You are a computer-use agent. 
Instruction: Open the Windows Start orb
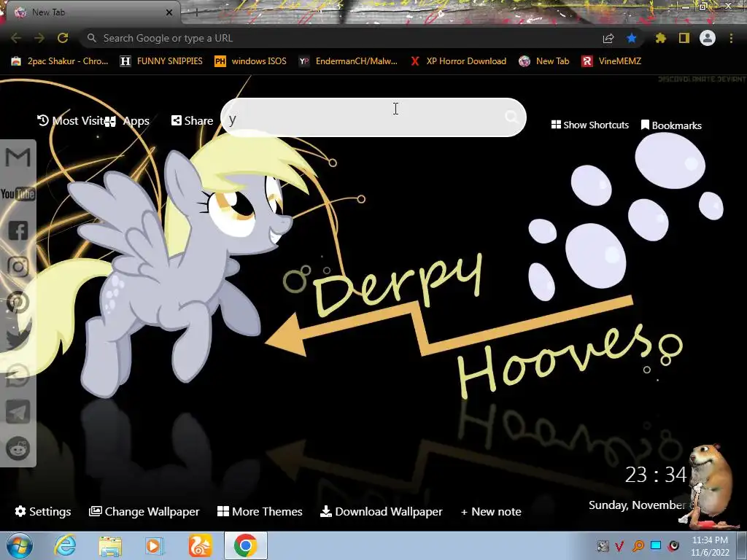(19, 546)
